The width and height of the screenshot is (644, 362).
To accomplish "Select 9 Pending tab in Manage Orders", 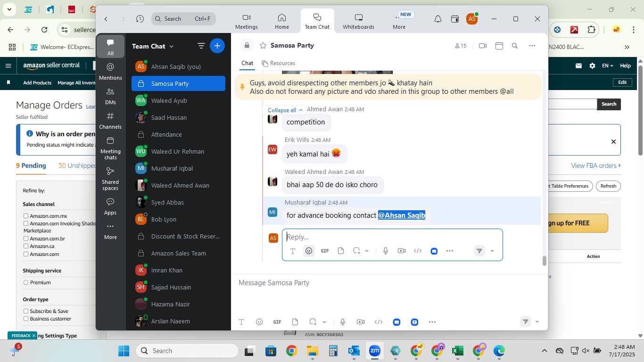I will point(31,165).
